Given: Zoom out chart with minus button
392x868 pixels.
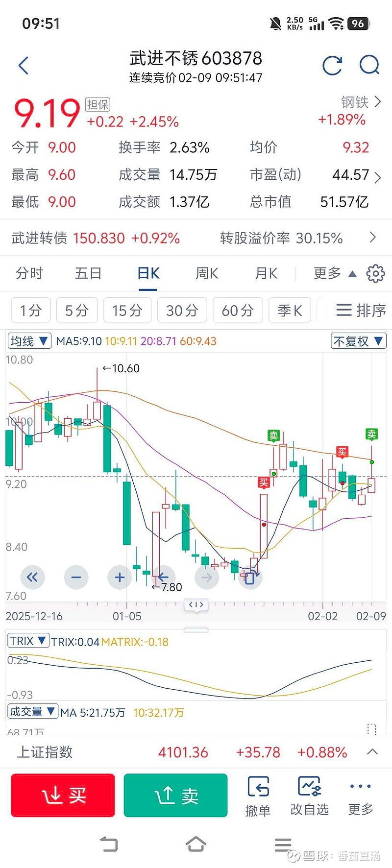Looking at the screenshot, I should [x=76, y=578].
